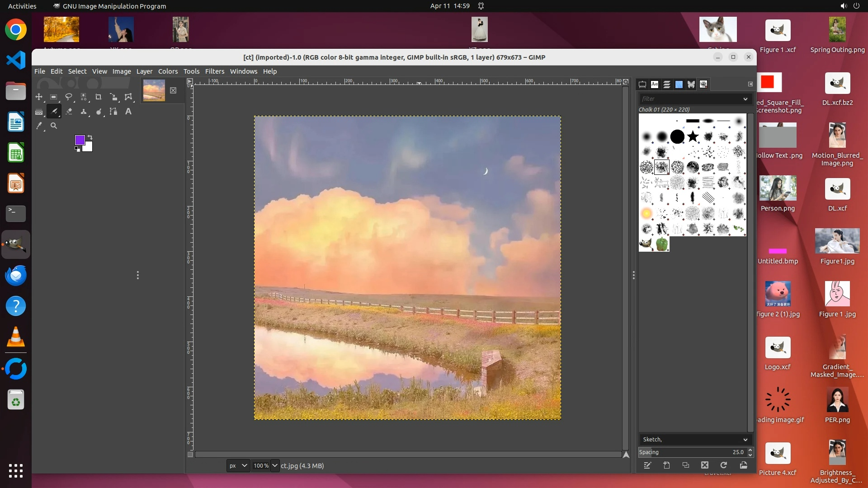Screen dimensions: 868x488
Task: Switch to the Fonts dock tab
Action: [655, 84]
